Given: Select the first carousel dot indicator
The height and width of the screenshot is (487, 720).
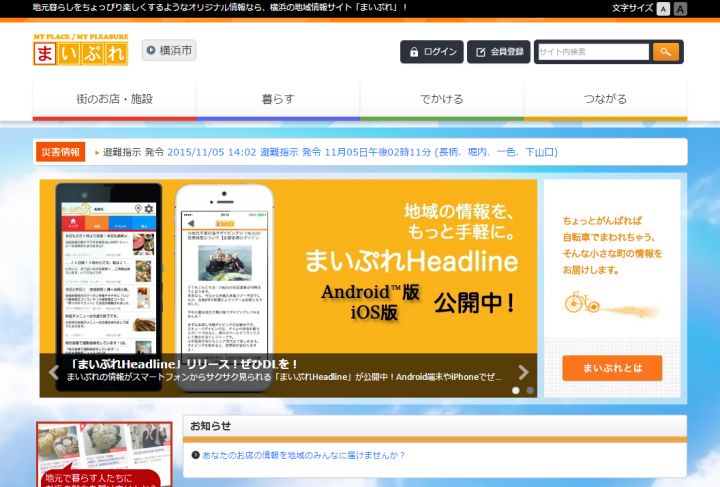Looking at the screenshot, I should tap(516, 390).
